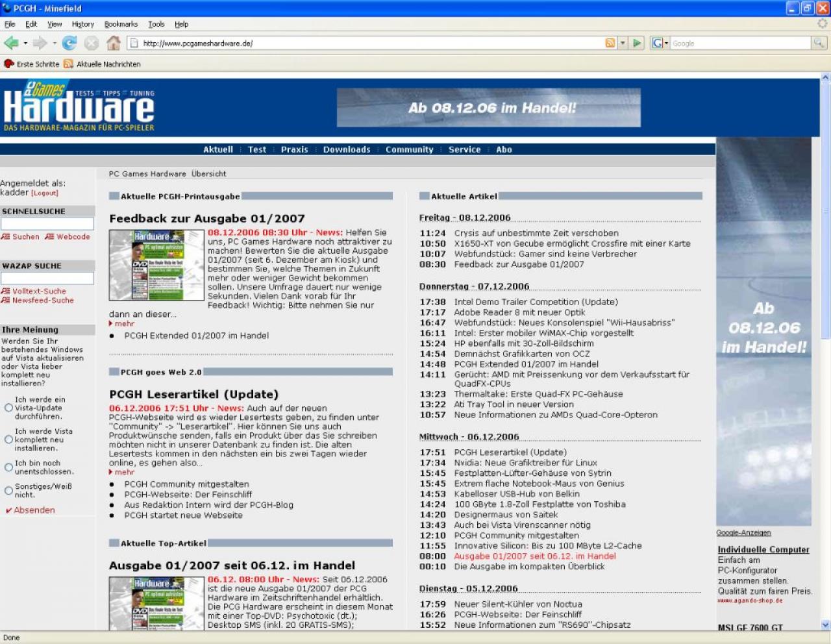Open the History menu
The width and height of the screenshot is (831, 644).
(x=83, y=24)
